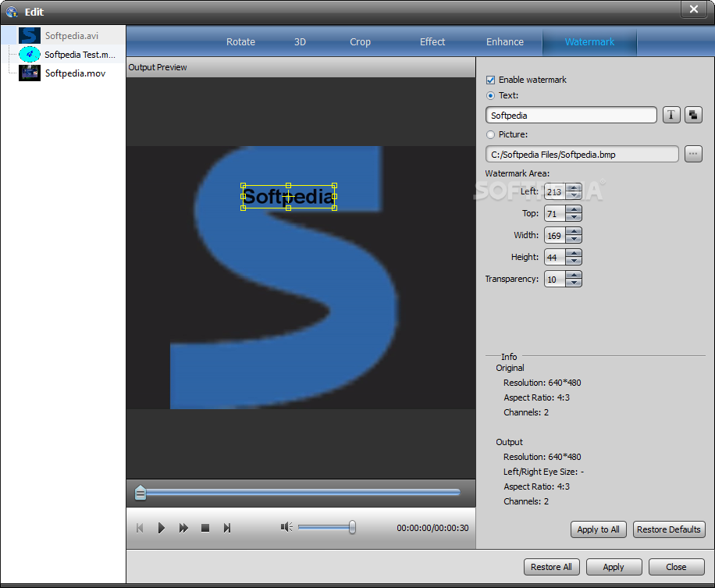Open the Effect tab
The width and height of the screenshot is (715, 588).
pos(432,42)
